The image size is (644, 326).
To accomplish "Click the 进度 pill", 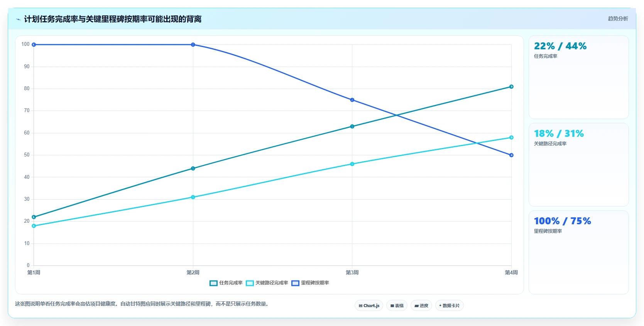I will (x=421, y=306).
